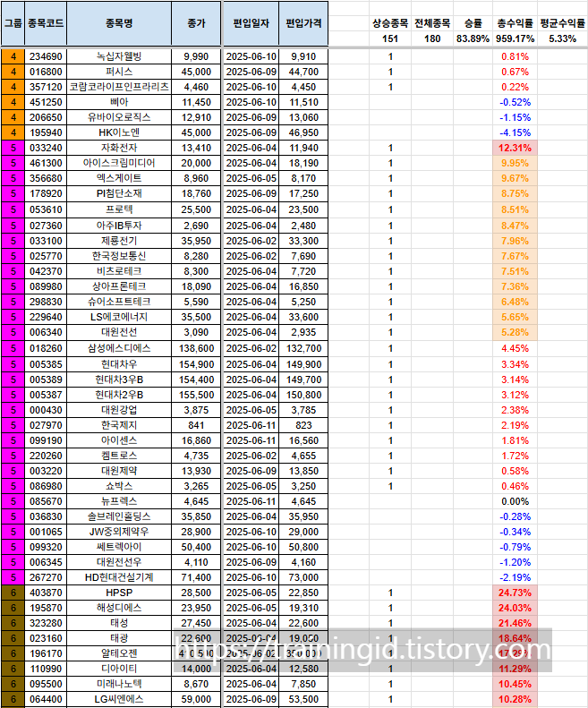Click stock name 켐트로스
588x708 pixels.
119,456
